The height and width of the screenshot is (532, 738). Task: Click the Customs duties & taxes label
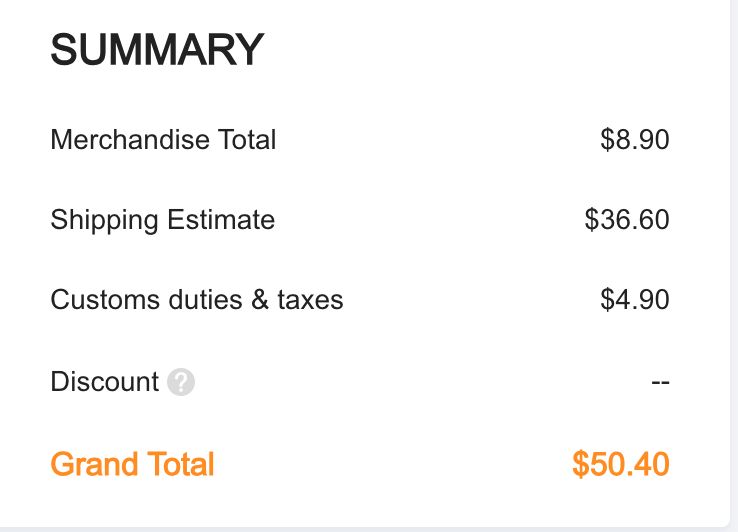tap(197, 300)
